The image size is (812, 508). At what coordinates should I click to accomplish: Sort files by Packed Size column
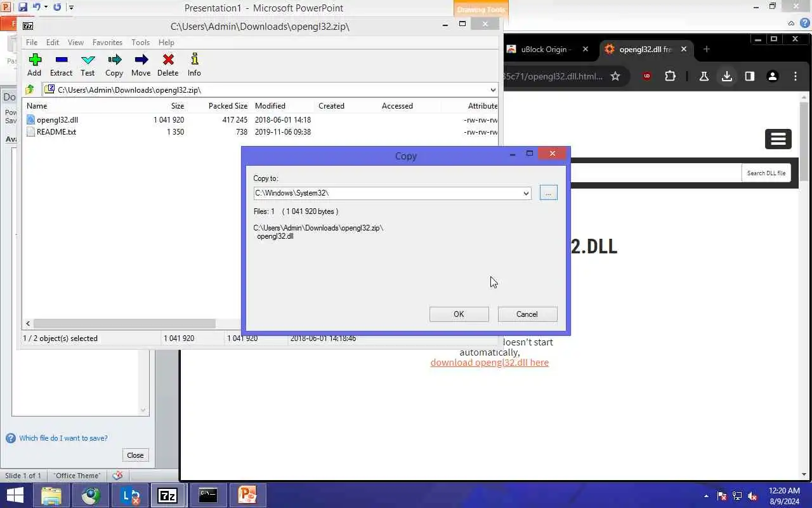coord(228,106)
